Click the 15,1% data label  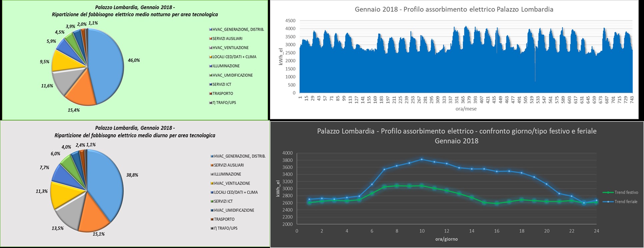coord(98,234)
